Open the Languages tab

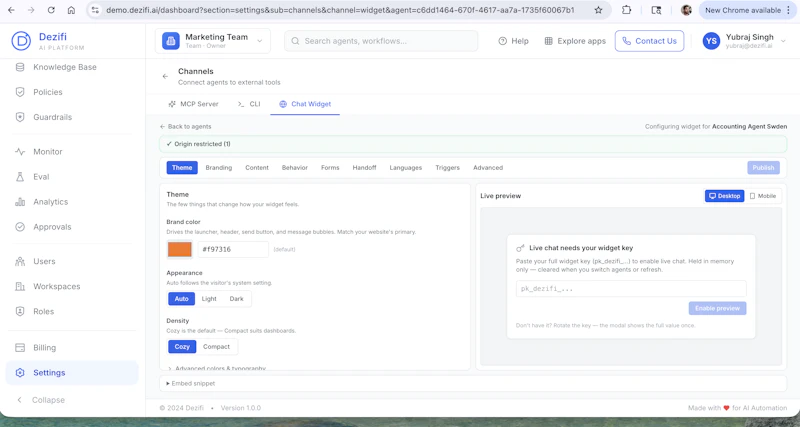click(406, 167)
